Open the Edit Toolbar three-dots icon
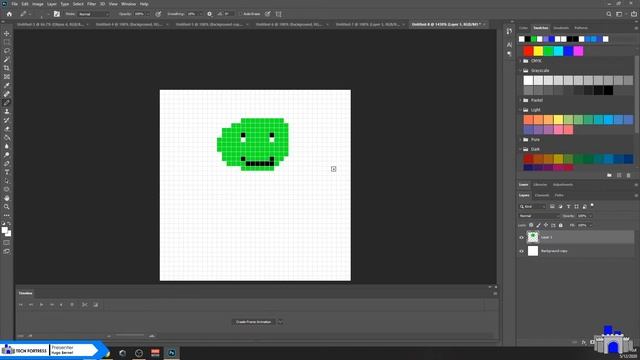640x360 pixels. pyautogui.click(x=7, y=215)
